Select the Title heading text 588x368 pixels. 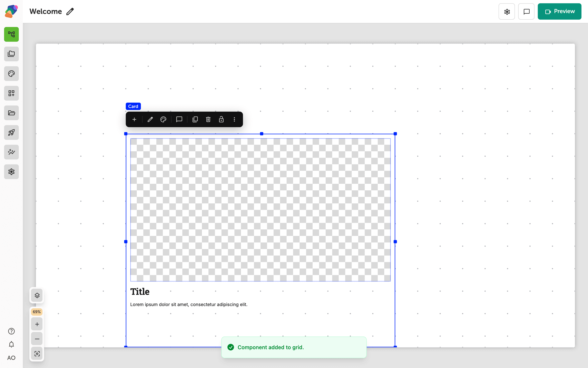[x=140, y=292]
